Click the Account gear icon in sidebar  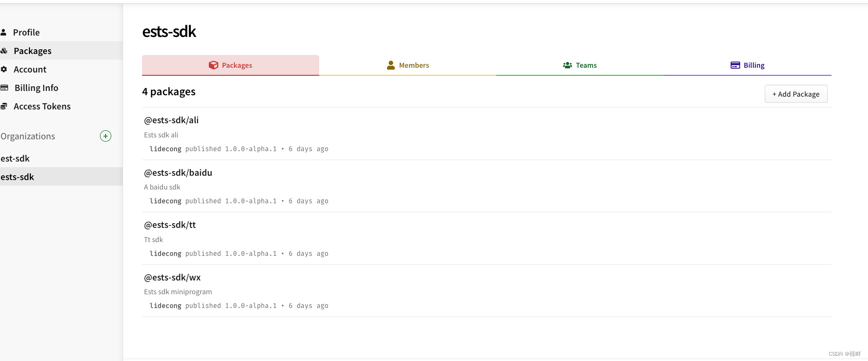pyautogui.click(x=4, y=69)
